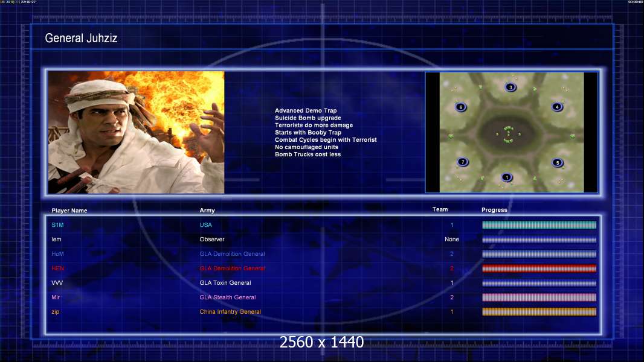The height and width of the screenshot is (362, 644).
Task: Click the Terrorists do more damage text
Action: 314,125
